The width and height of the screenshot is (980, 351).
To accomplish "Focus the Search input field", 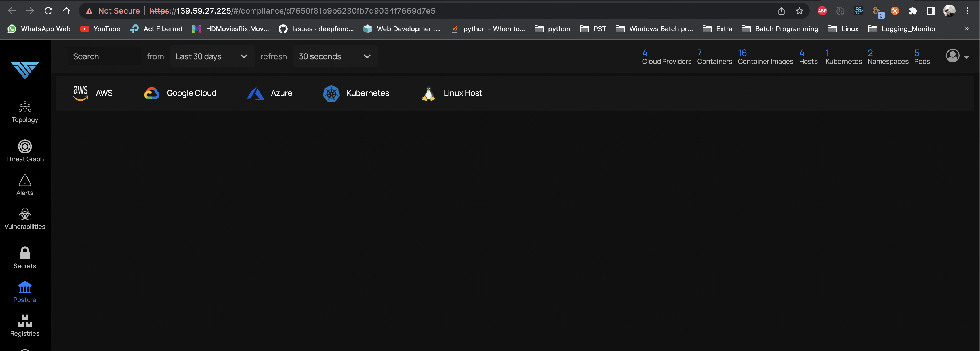I will [104, 56].
